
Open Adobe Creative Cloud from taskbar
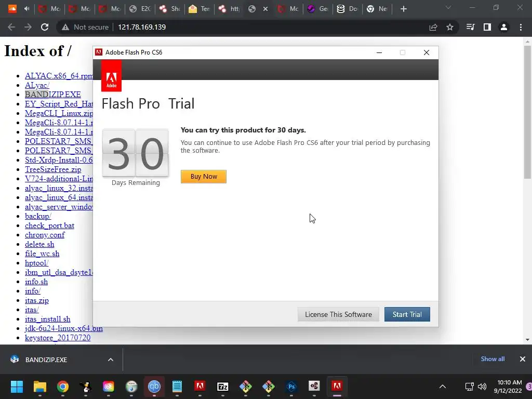coord(108,386)
